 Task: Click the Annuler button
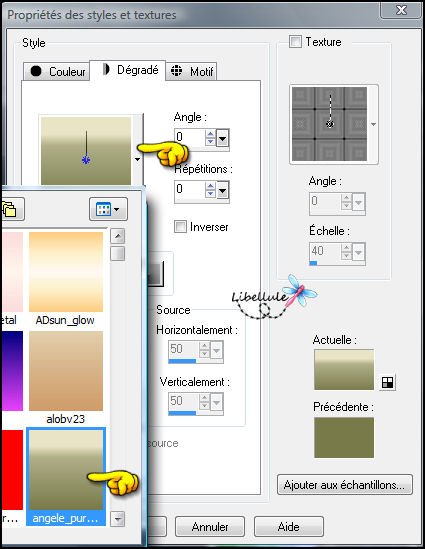coord(210,526)
